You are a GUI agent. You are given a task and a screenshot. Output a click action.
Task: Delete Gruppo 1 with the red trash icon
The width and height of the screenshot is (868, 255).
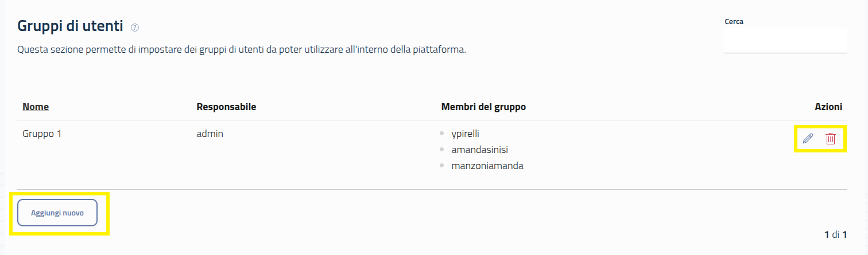coord(830,138)
